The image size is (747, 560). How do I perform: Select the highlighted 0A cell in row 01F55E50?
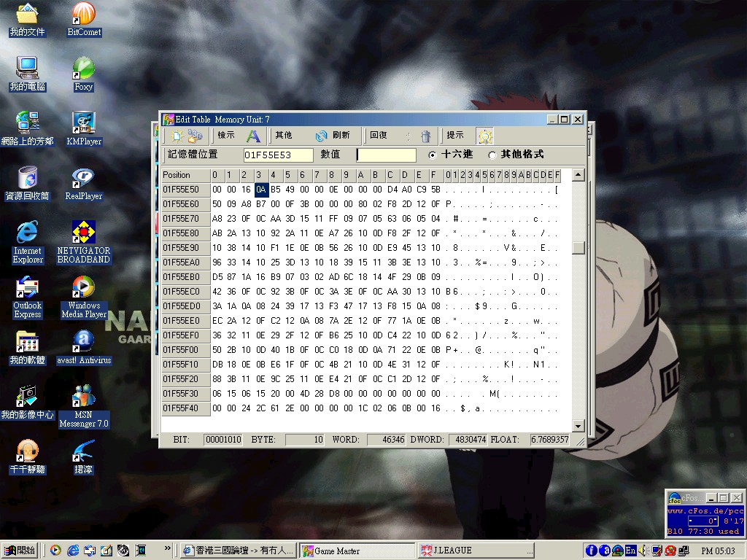[261, 190]
